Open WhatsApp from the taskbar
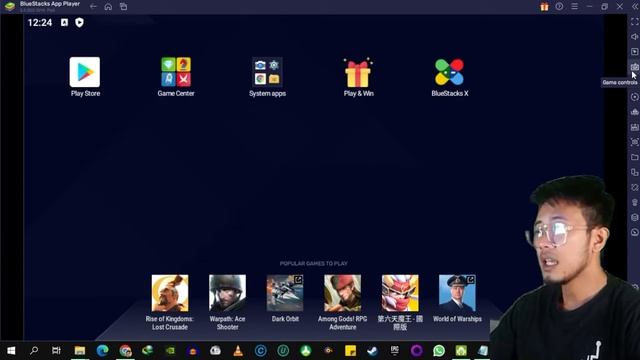640x360 pixels. 439,351
